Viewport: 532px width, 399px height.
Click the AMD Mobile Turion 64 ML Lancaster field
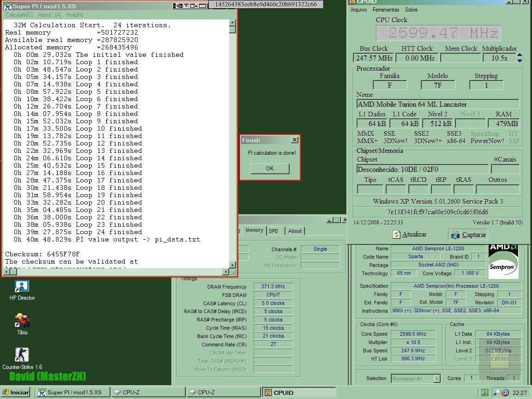coord(438,104)
